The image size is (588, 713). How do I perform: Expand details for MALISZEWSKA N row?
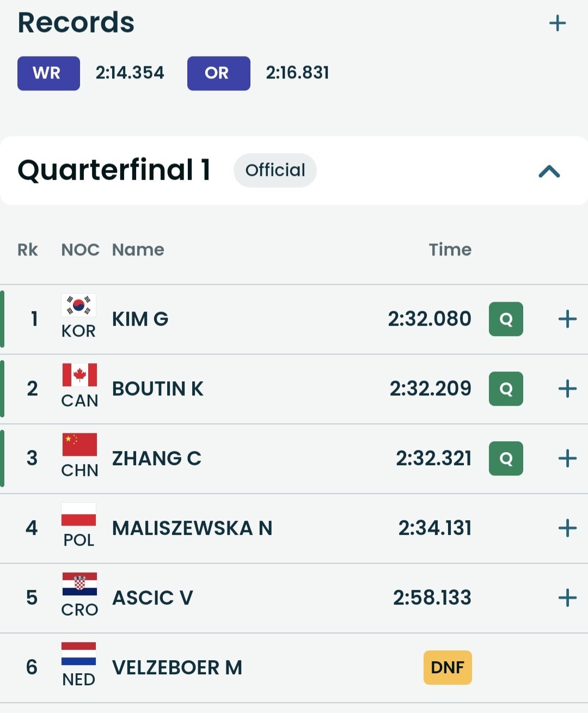click(567, 528)
